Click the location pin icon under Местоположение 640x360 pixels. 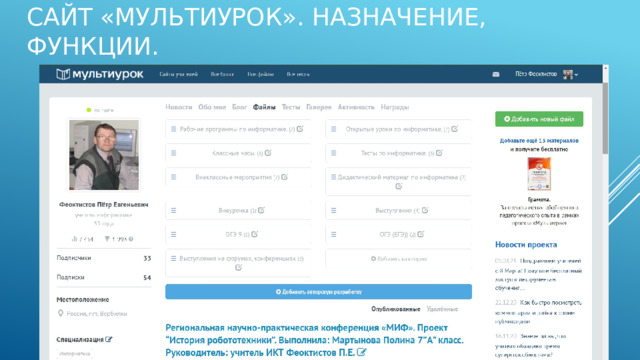point(60,313)
